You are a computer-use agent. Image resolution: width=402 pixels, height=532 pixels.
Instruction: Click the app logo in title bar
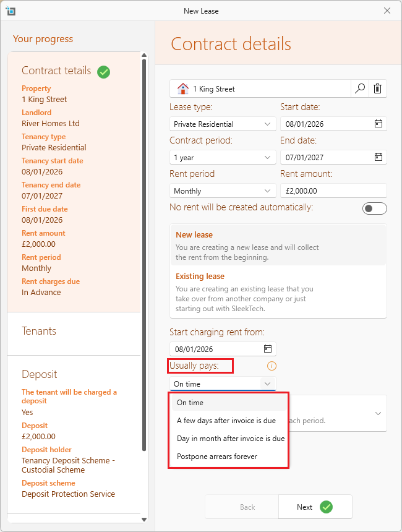11,11
